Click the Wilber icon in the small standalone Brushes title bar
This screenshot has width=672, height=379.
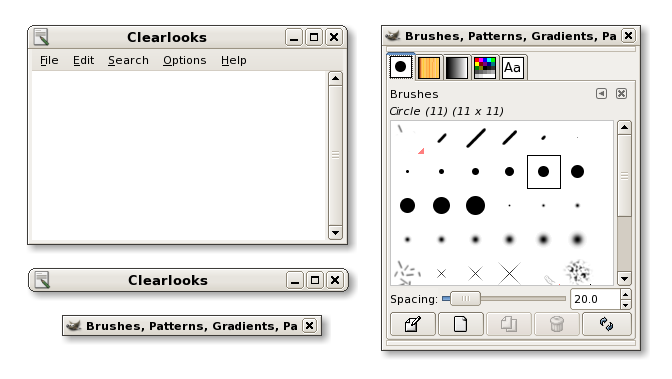click(x=74, y=326)
